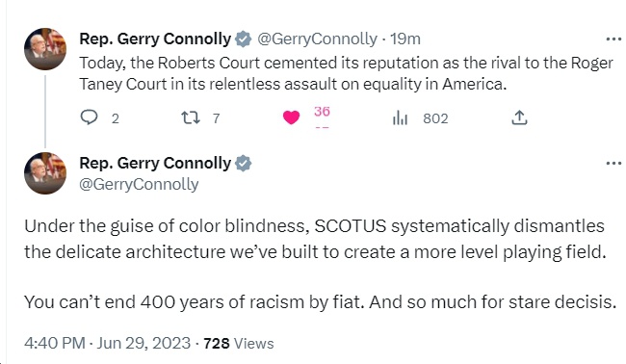Click the @GerryConnolly handle in first tweet
Image resolution: width=626 pixels, height=364 pixels.
317,39
